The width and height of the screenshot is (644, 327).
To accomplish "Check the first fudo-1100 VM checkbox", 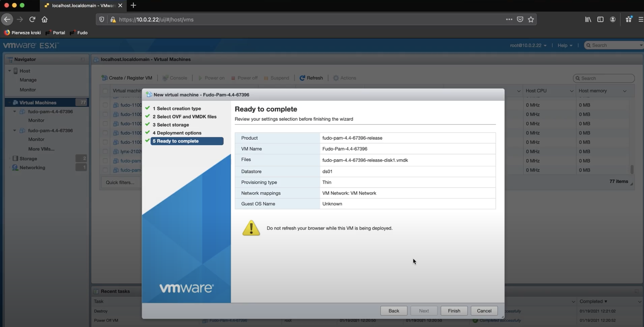I will click(105, 105).
